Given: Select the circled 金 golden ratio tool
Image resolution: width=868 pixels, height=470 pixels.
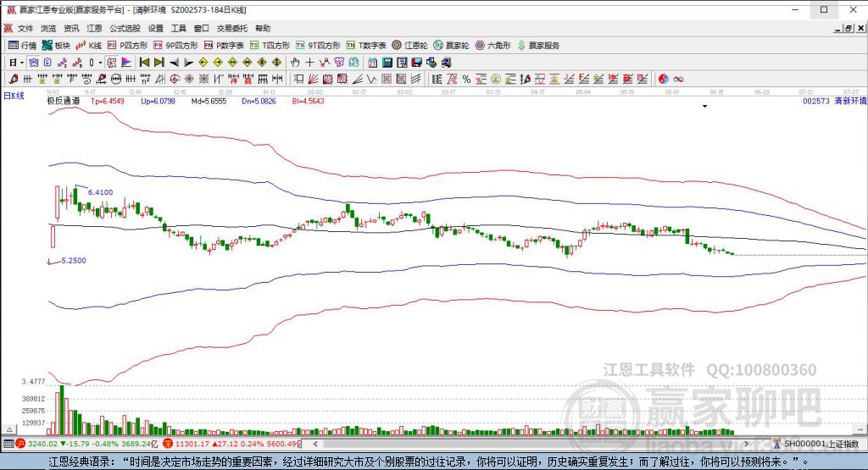Looking at the screenshot, I should coord(495,79).
